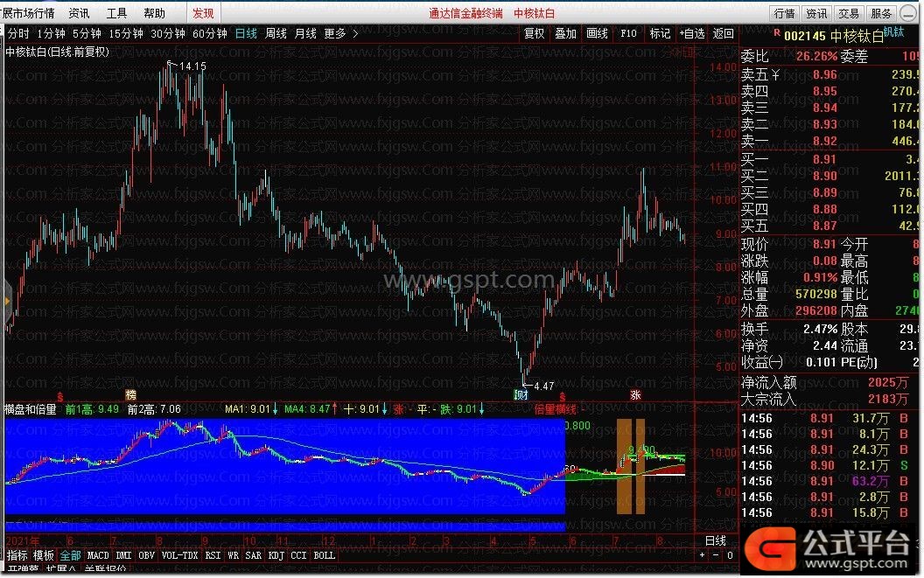Click the red 发现 tab

[x=203, y=13]
